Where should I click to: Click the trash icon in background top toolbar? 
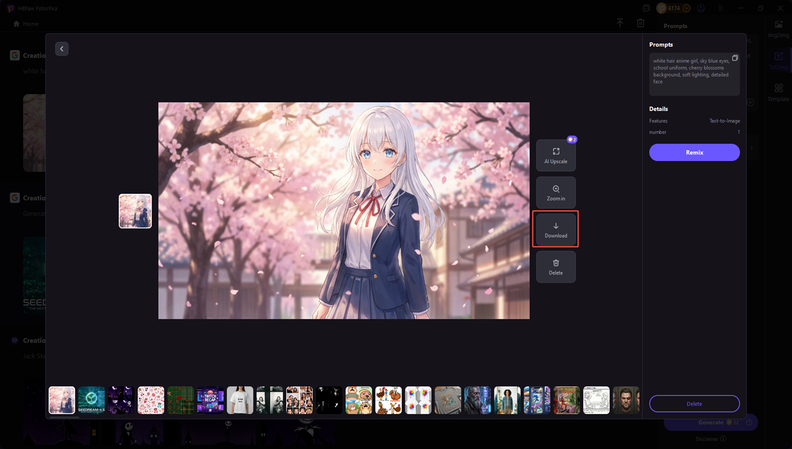point(640,23)
